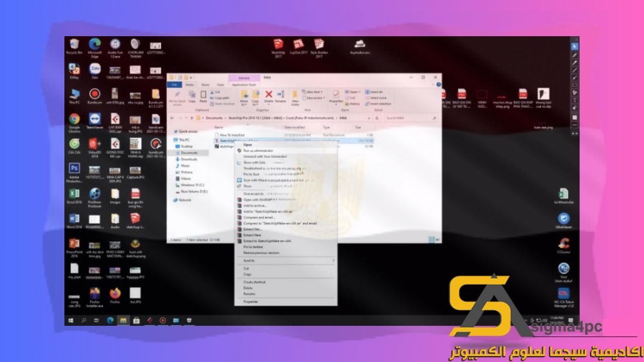This screenshot has width=644, height=362.
Task: Sort by the Size column header
Action: click(358, 128)
